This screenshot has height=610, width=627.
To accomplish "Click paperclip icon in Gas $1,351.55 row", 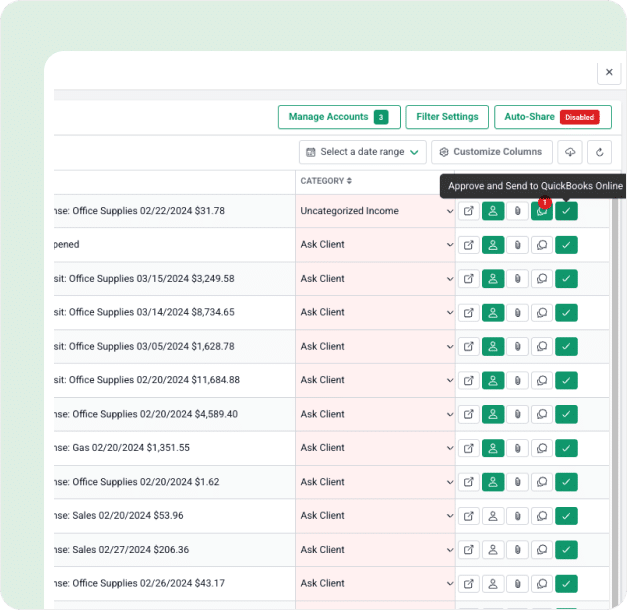I will coord(517,448).
